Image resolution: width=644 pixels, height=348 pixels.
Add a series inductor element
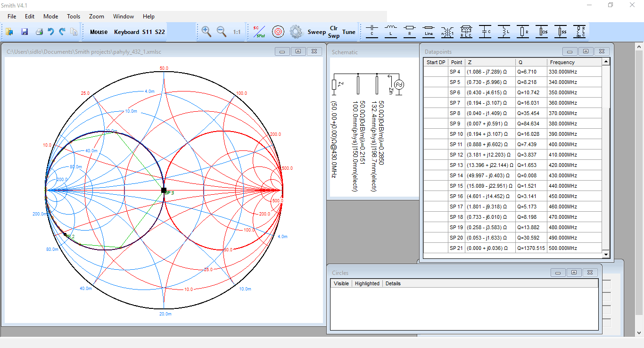(x=391, y=32)
